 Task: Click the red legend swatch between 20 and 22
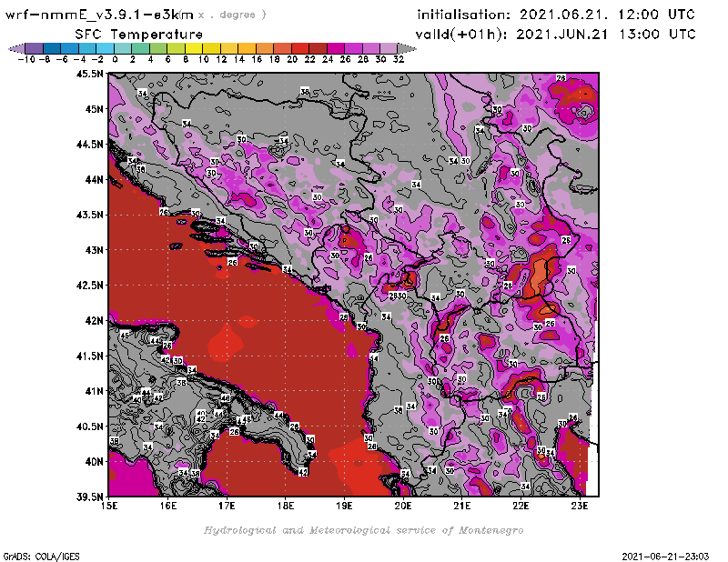click(300, 48)
